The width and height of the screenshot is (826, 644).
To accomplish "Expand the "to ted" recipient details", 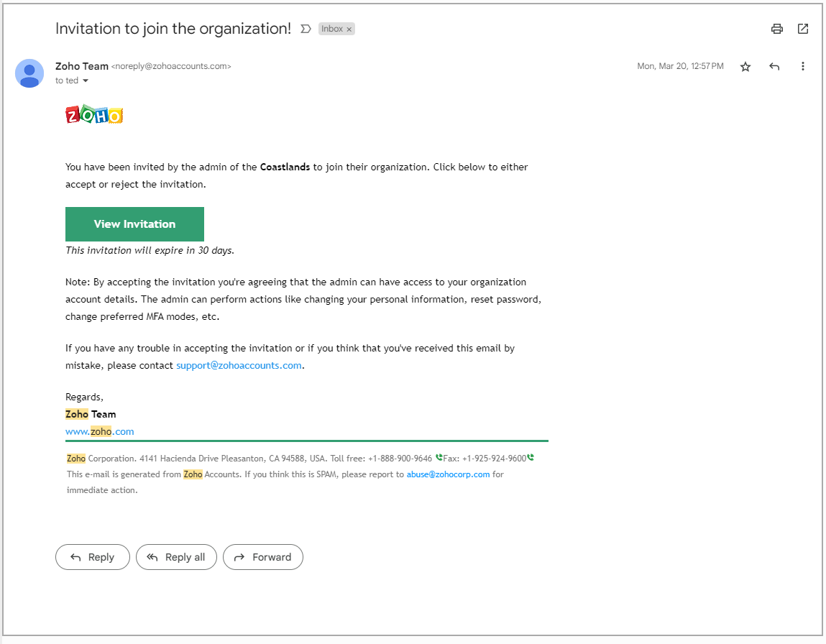I will [x=86, y=81].
